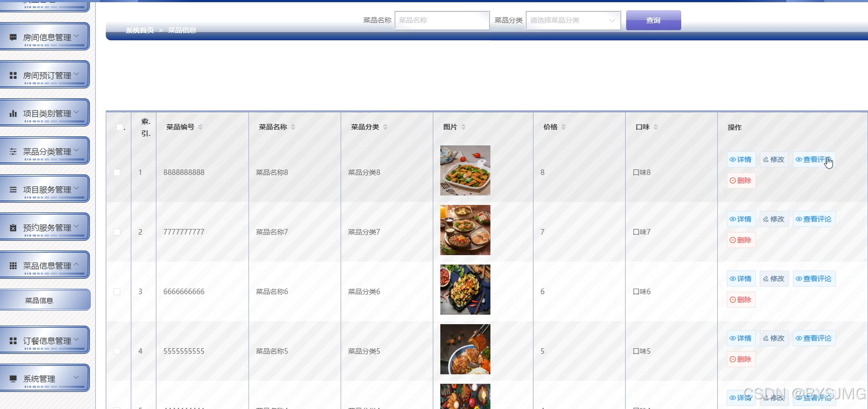Click 查看评论 for 菜品名称6

pos(814,279)
